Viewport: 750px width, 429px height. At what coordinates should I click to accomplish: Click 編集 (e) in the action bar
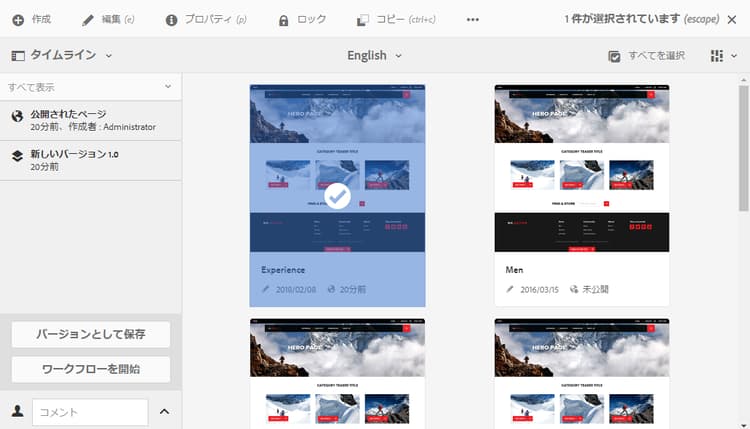[x=118, y=20]
